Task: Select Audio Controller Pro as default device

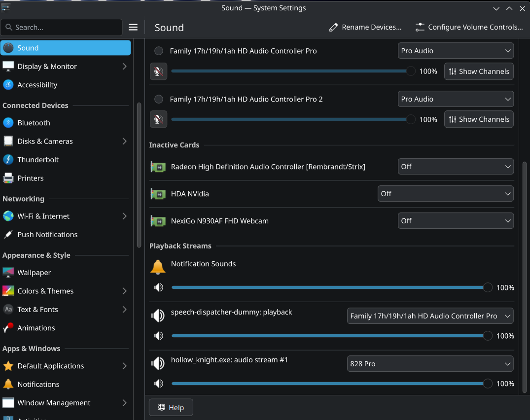Action: click(159, 51)
